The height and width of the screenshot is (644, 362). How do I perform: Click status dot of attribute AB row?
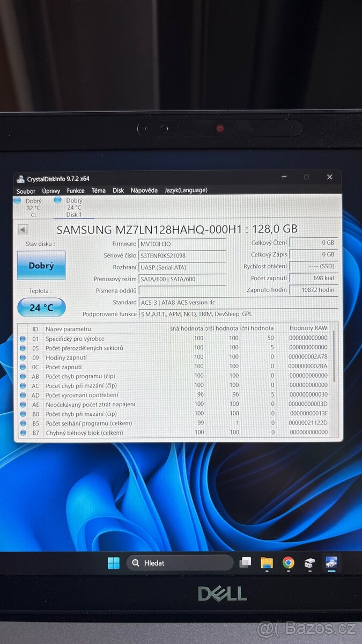[23, 376]
